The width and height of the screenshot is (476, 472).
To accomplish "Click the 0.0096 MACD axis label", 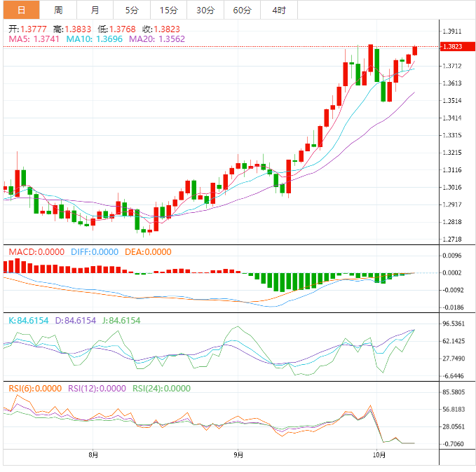I will pos(452,256).
